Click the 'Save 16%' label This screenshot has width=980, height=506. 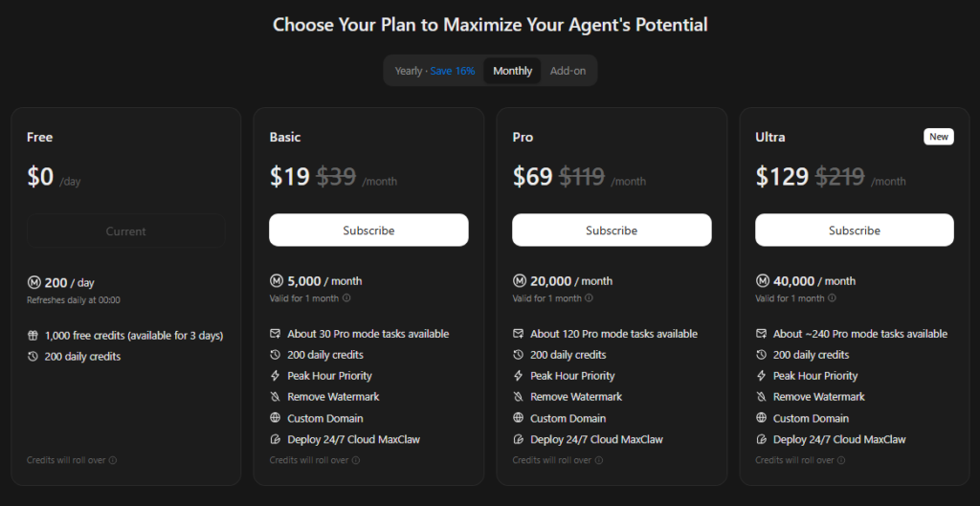tap(453, 71)
